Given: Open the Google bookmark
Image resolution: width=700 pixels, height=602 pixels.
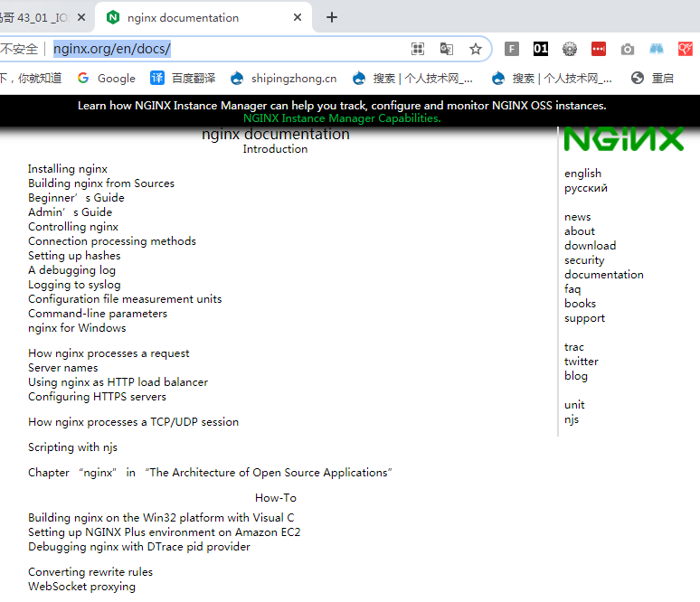Looking at the screenshot, I should (x=106, y=79).
